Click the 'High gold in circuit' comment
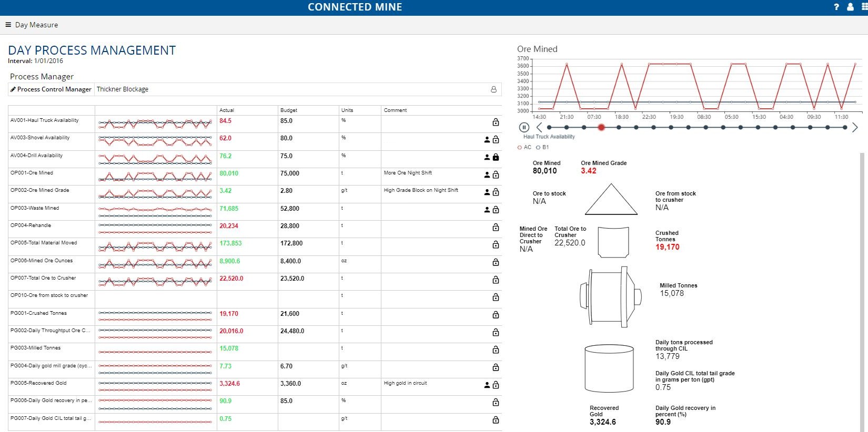The image size is (868, 432). coord(405,383)
